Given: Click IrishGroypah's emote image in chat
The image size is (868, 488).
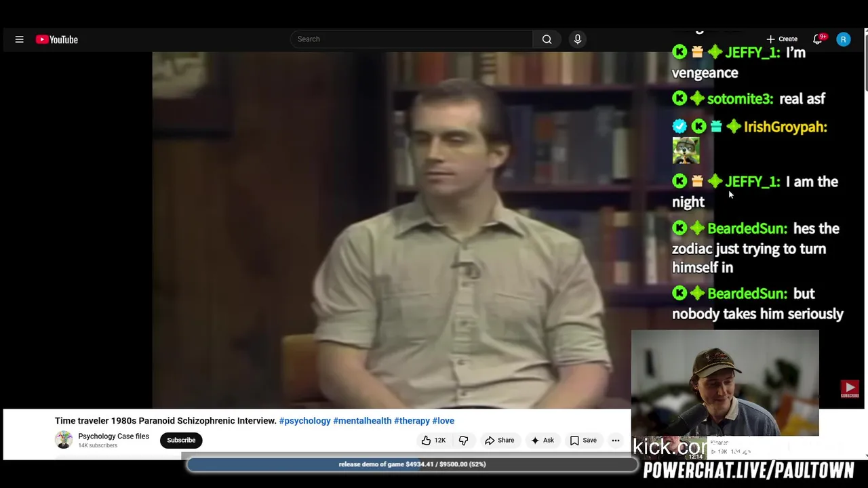Looking at the screenshot, I should pos(686,150).
